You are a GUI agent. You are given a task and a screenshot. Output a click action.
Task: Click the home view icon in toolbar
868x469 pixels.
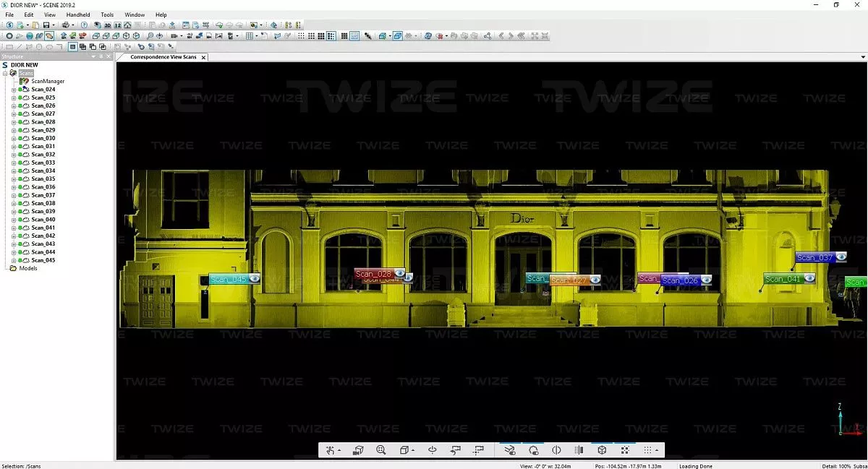click(127, 25)
